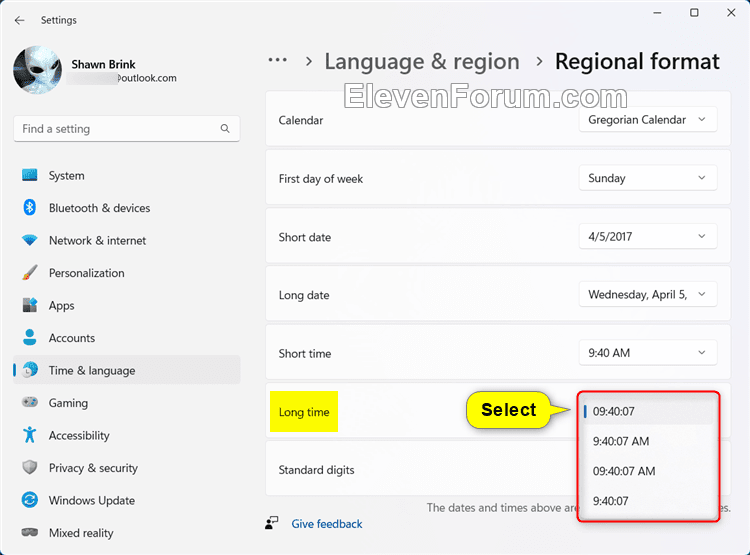750x555 pixels.
Task: Go to System settings
Action: 126,176
